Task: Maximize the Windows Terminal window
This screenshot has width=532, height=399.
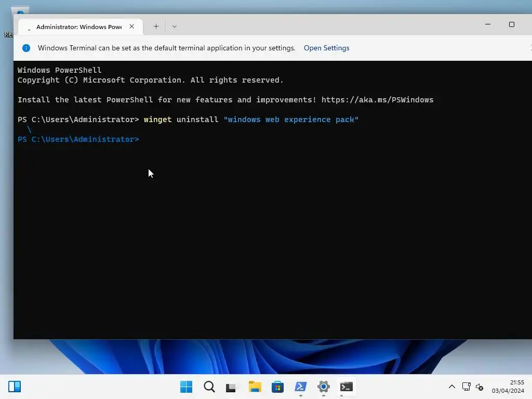Action: click(x=512, y=24)
